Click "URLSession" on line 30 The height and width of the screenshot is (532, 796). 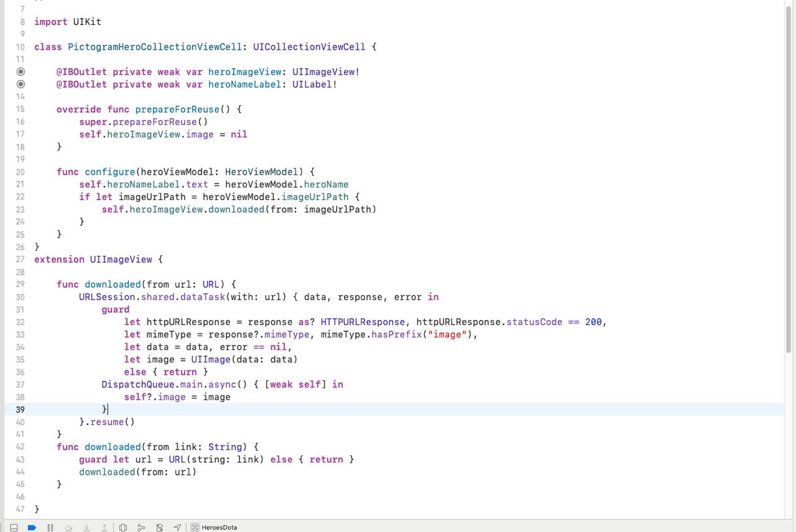[107, 297]
